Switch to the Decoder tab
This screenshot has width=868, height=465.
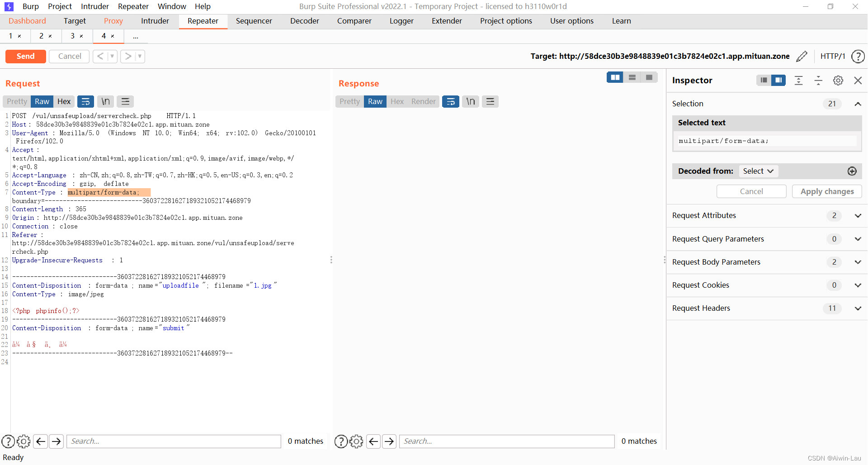tap(305, 21)
